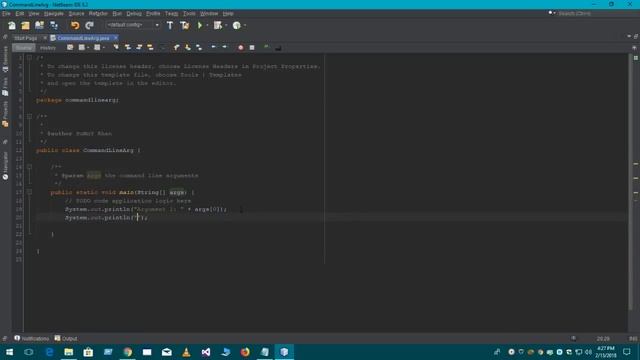Open the Navigator side panel
This screenshot has width=640, height=360.
point(5,166)
